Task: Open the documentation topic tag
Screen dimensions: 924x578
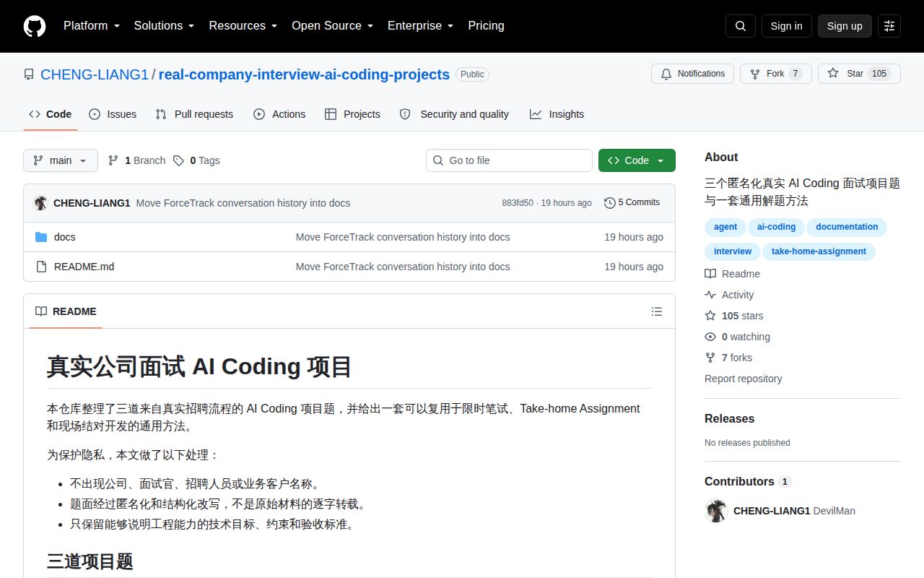Action: 847,227
